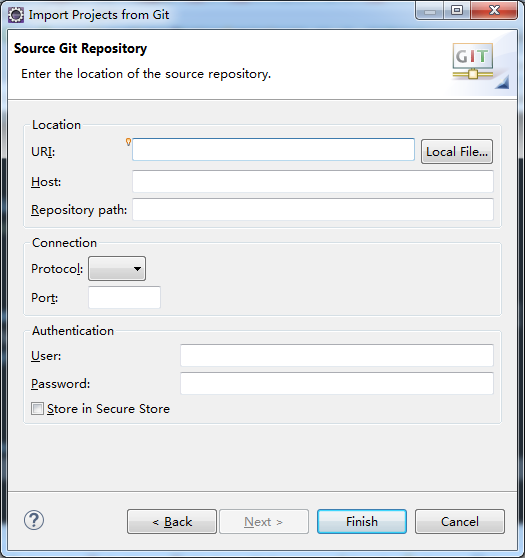The width and height of the screenshot is (525, 558).
Task: Focus the URI text field
Action: click(x=273, y=149)
